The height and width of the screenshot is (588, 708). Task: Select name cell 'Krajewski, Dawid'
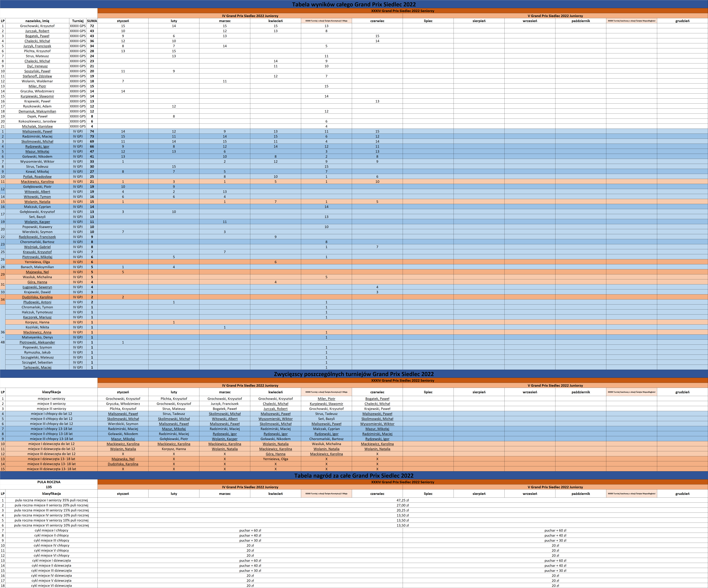pos(37,292)
